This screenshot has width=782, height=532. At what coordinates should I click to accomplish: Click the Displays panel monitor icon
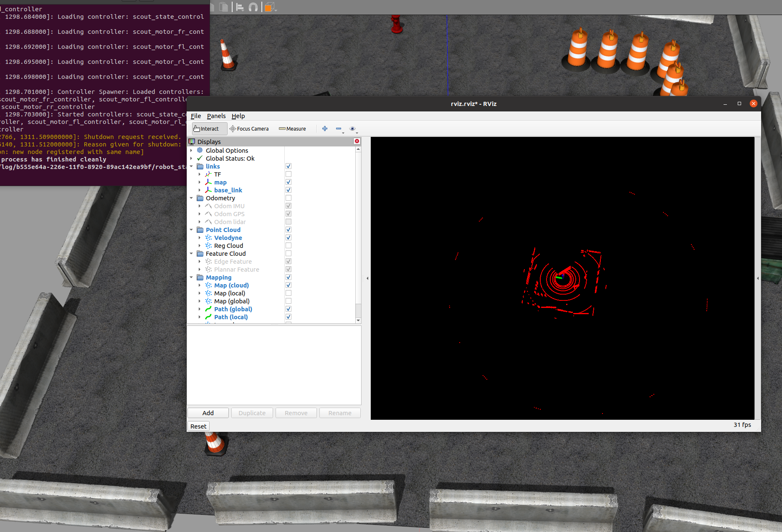click(x=192, y=141)
